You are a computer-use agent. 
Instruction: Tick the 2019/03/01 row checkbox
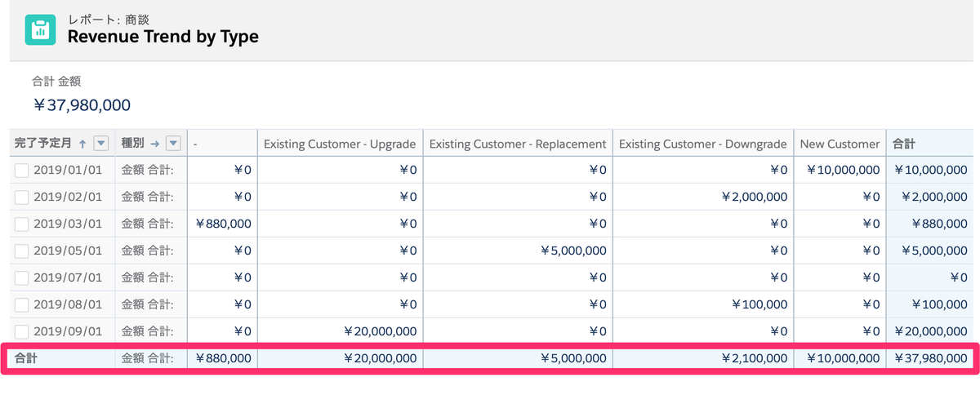tap(22, 224)
